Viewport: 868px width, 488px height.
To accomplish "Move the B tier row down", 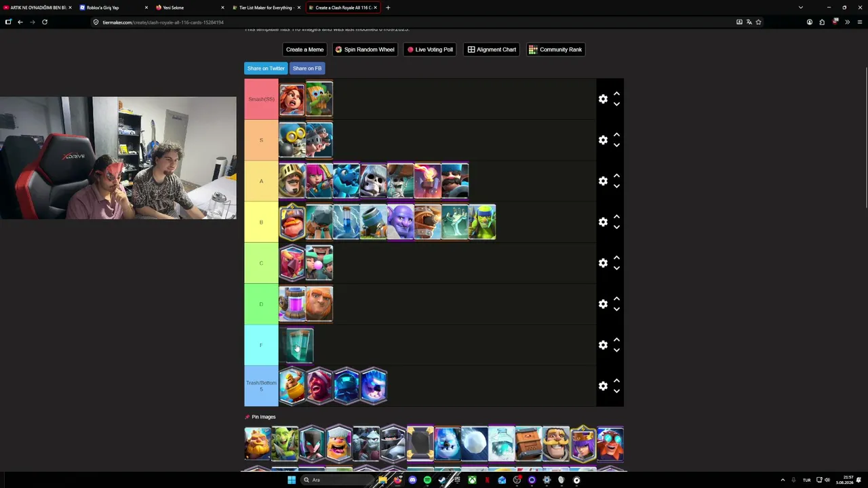I will pos(616,227).
